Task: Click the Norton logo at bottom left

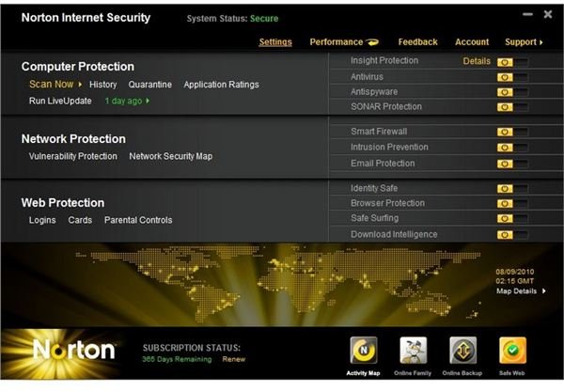Action: [x=73, y=350]
